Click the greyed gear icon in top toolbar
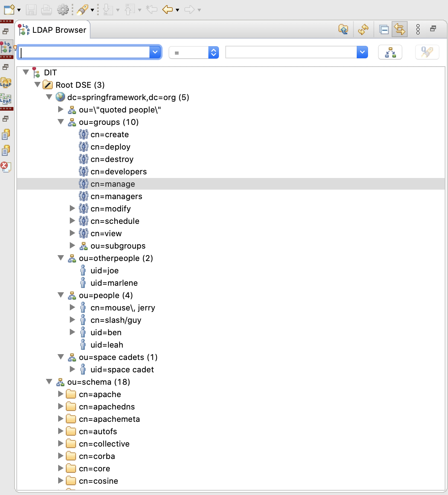Viewport: 448px width, 495px height. tap(63, 10)
